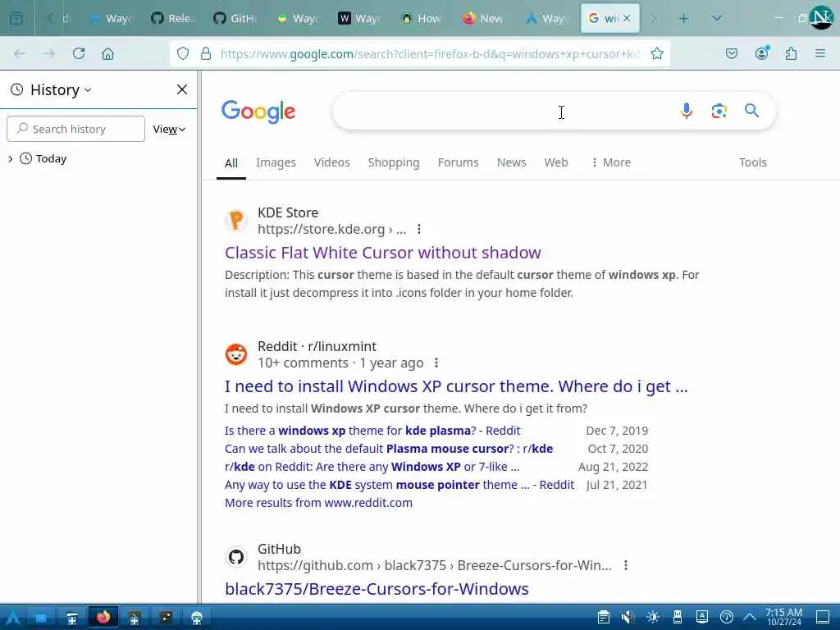
Task: Click the Show Desktop button in taskbar
Action: pos(823,617)
